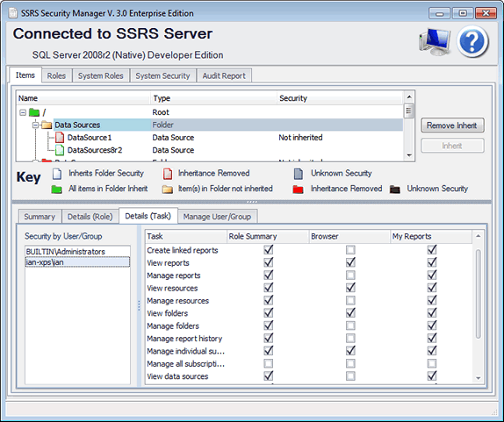Click the task list scroll down arrow
Image resolution: width=504 pixels, height=422 pixels.
(479, 378)
